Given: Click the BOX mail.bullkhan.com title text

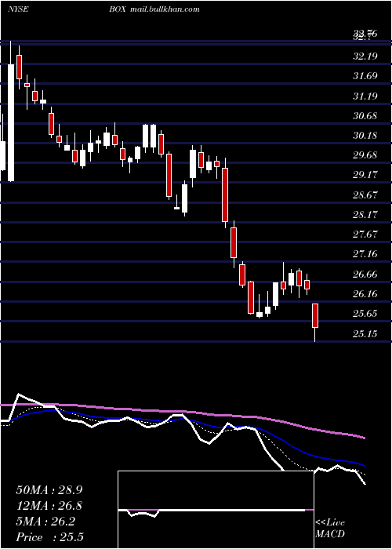Looking at the screenshot, I should pos(154,9).
